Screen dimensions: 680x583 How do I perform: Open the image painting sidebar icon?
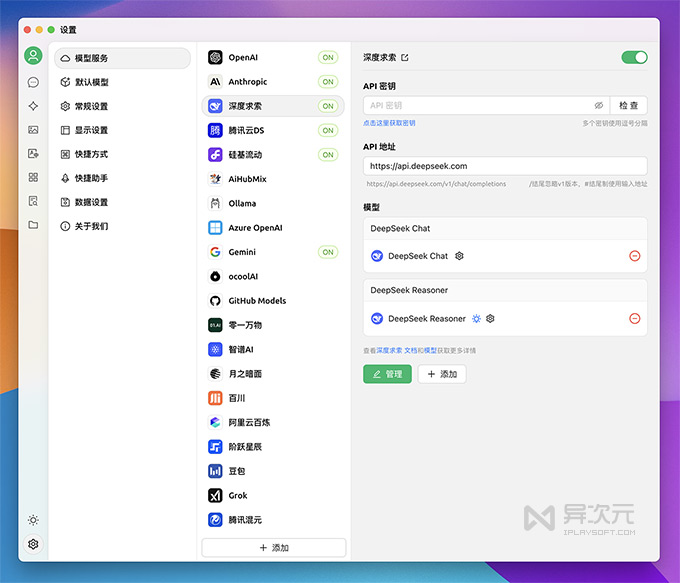pyautogui.click(x=33, y=130)
